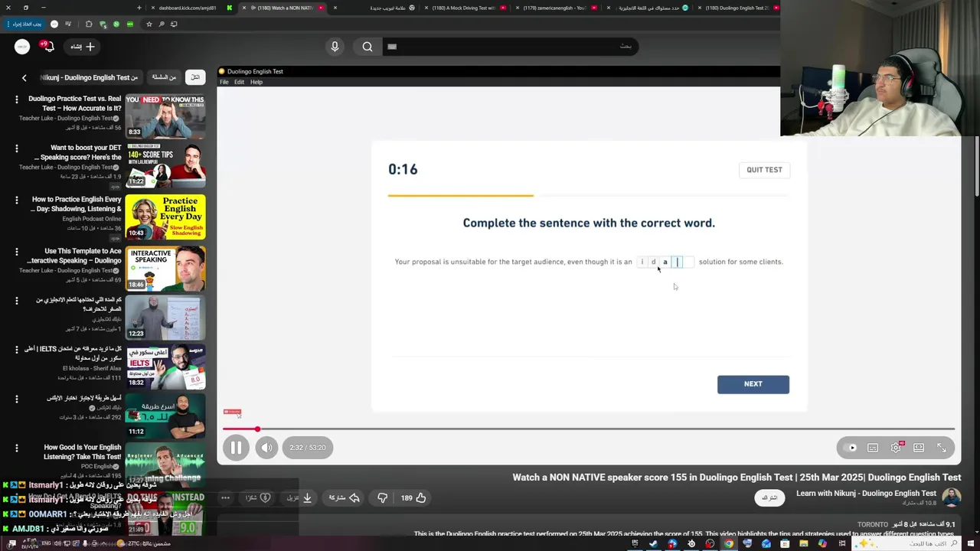Open File menu in Duolingo English Test
Screen dimensions: 980x551
[x=224, y=82]
